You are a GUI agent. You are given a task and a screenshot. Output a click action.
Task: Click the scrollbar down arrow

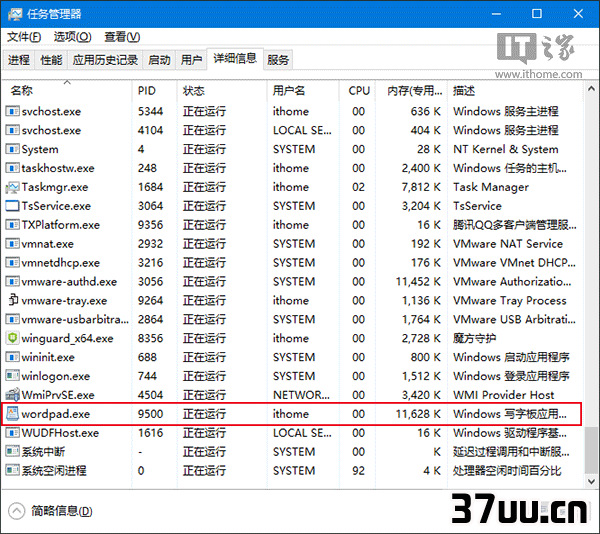coord(592,481)
